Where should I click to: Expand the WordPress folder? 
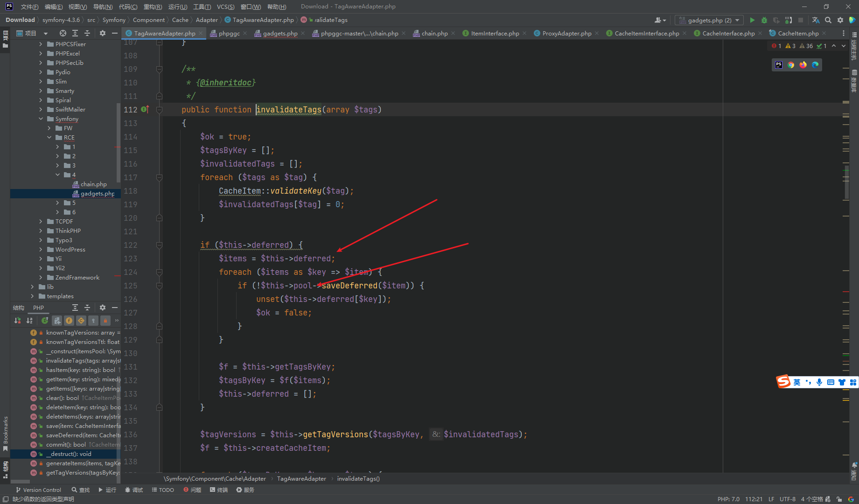pyautogui.click(x=41, y=250)
